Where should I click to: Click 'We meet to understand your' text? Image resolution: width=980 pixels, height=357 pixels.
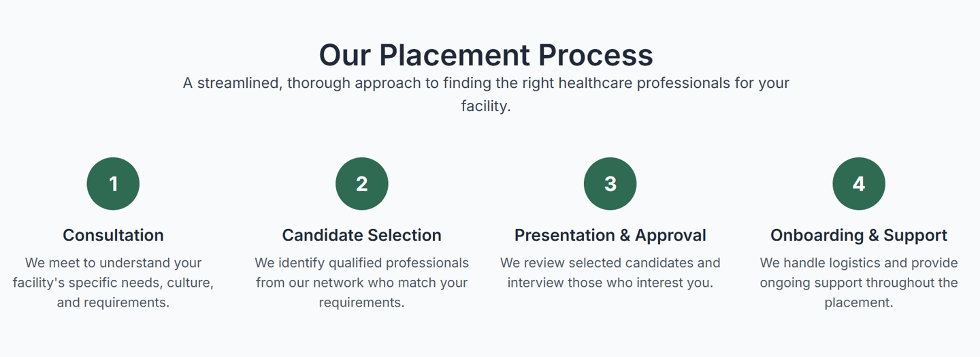tap(113, 263)
